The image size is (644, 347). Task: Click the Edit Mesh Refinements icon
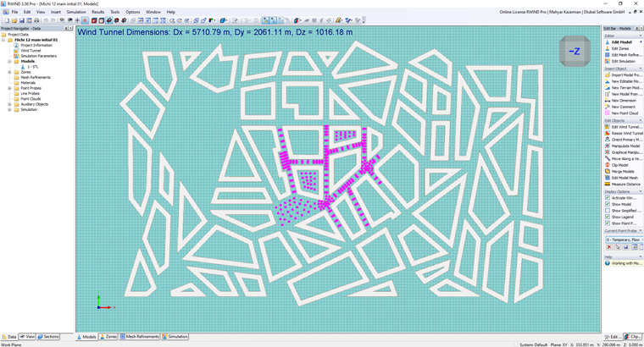[x=608, y=55]
